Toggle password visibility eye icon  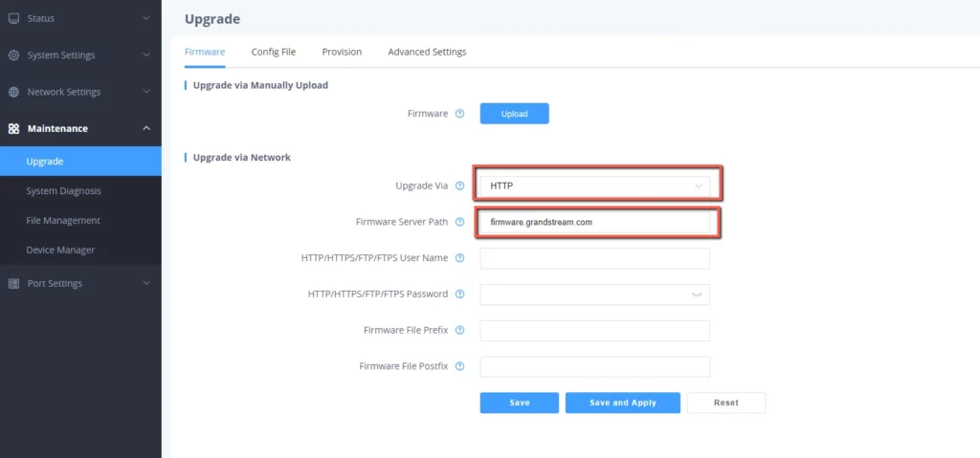697,294
